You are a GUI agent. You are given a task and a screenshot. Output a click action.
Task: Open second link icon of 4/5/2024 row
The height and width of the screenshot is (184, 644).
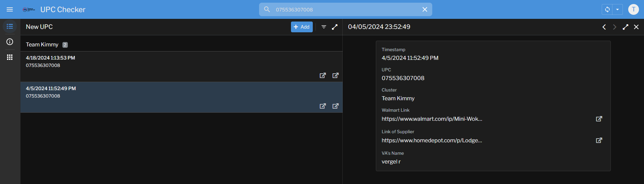(336, 106)
